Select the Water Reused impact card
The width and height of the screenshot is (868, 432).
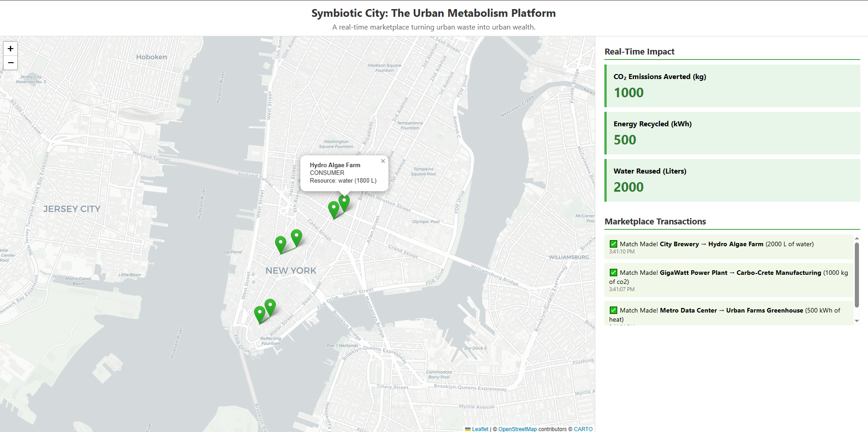(732, 180)
